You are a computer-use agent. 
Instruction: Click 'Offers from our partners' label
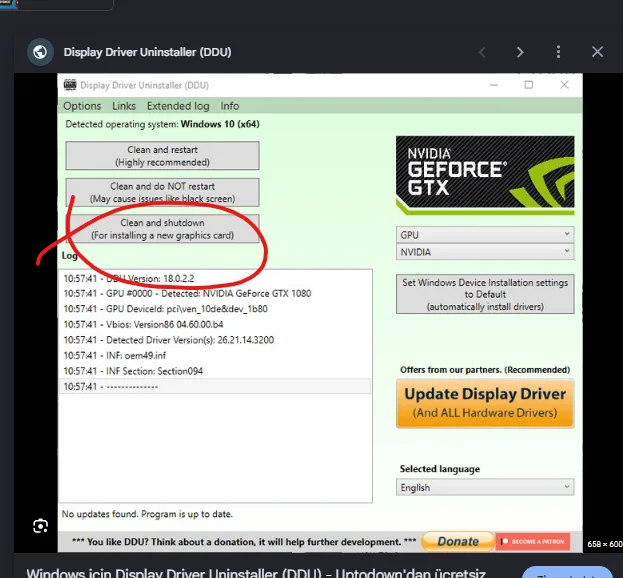coord(485,370)
